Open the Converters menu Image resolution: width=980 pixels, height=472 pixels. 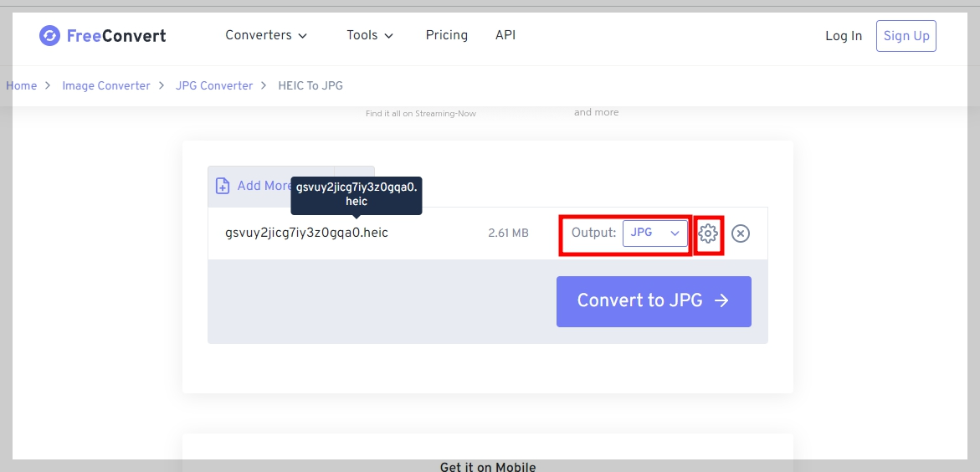tap(266, 36)
